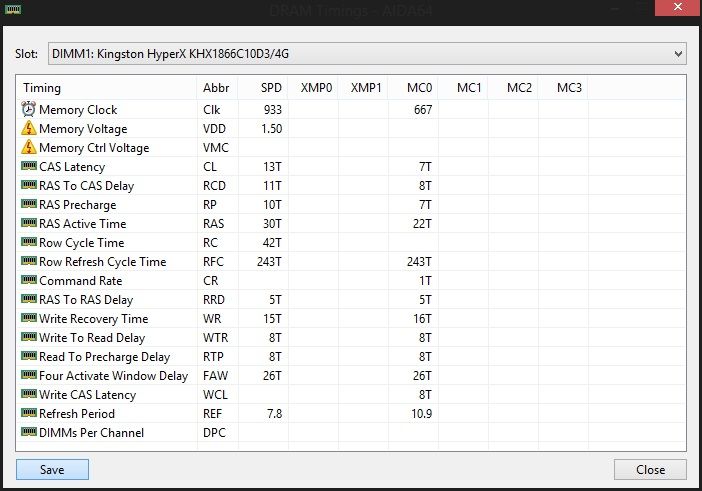Image resolution: width=702 pixels, height=491 pixels.
Task: Click the Read To Precharge Delay chip icon
Action: click(x=29, y=356)
